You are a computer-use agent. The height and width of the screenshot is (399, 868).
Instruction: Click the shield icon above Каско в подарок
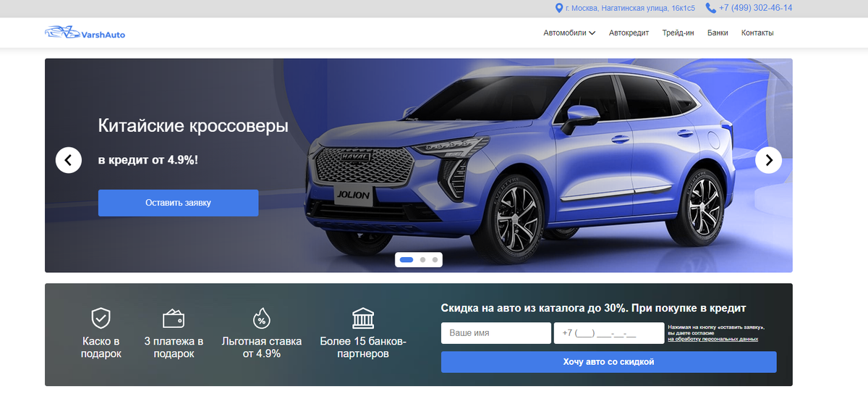click(101, 318)
